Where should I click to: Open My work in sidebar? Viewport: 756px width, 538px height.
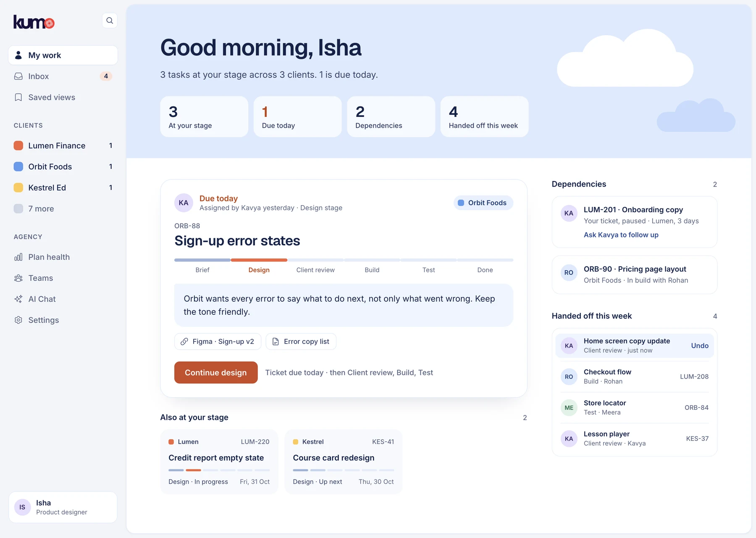point(63,55)
